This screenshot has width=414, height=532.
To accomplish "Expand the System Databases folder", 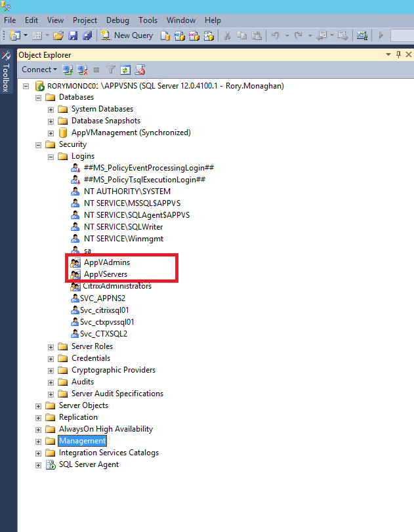I will 51,110.
